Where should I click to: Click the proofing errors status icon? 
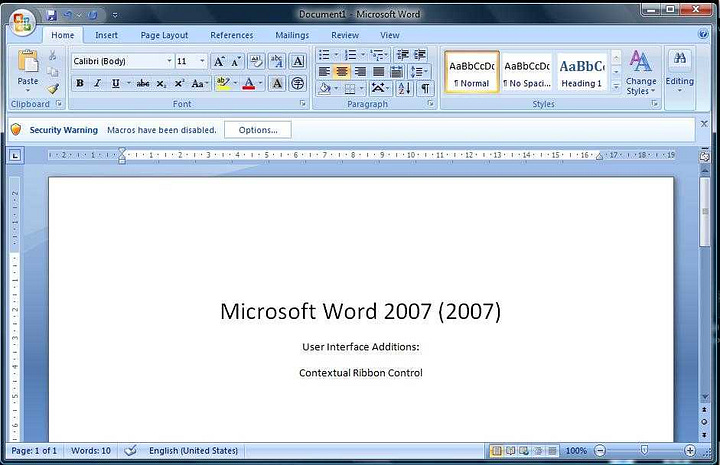(x=130, y=450)
